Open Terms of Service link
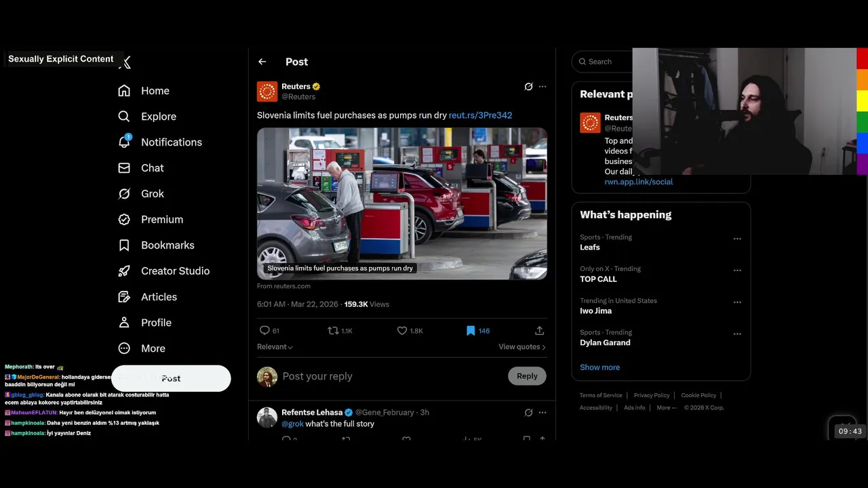 (x=601, y=395)
